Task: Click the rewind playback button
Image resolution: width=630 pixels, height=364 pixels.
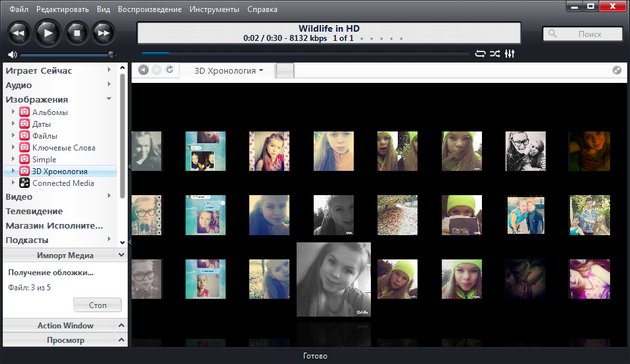Action: [x=19, y=33]
